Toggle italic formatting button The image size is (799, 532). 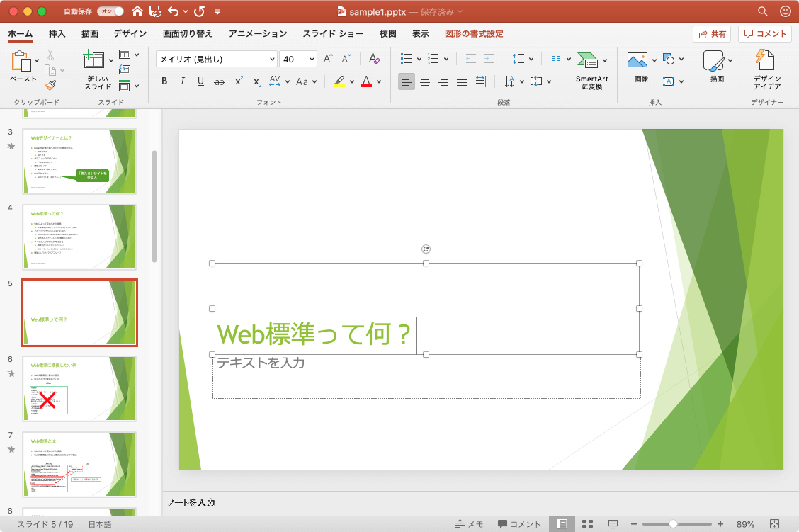183,81
